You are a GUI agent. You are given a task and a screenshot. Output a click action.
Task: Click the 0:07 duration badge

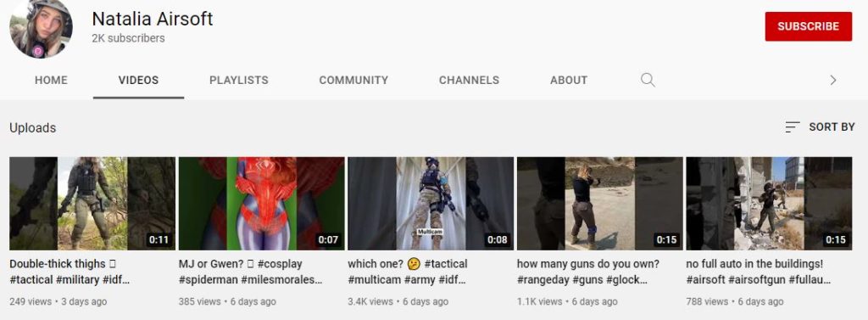[328, 239]
